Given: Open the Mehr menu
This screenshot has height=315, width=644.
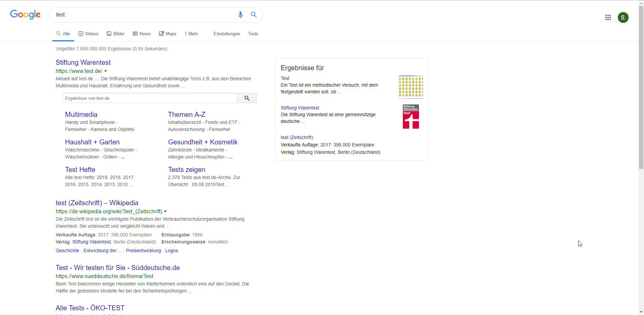Looking at the screenshot, I should pos(192,34).
